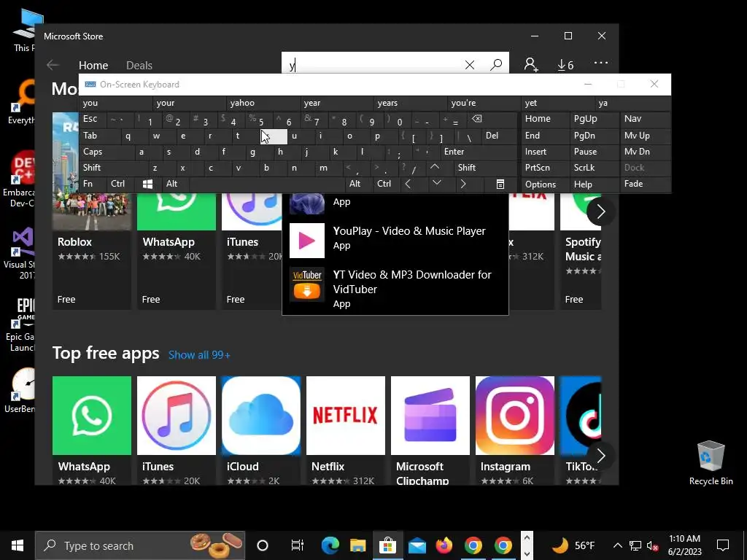Viewport: 747px width, 560px height.
Task: Toggle the Fn key on On-Screen Keyboard
Action: (93, 184)
